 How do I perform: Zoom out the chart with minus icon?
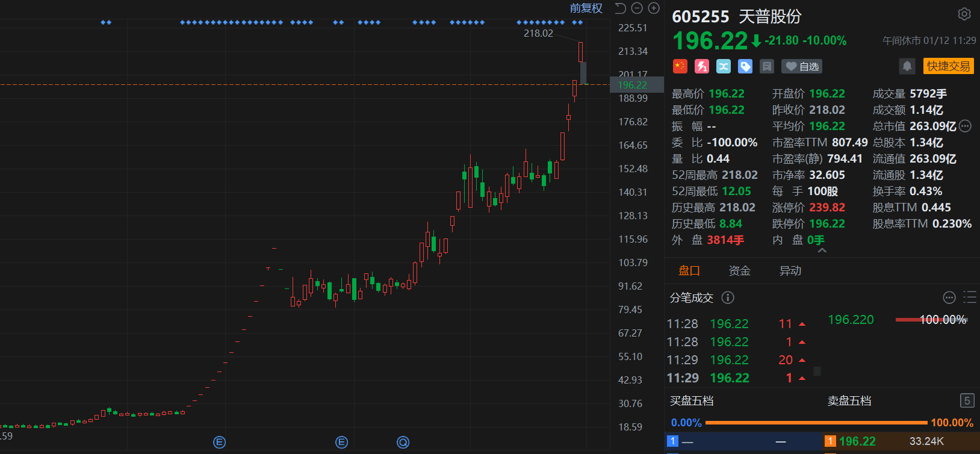(x=637, y=8)
